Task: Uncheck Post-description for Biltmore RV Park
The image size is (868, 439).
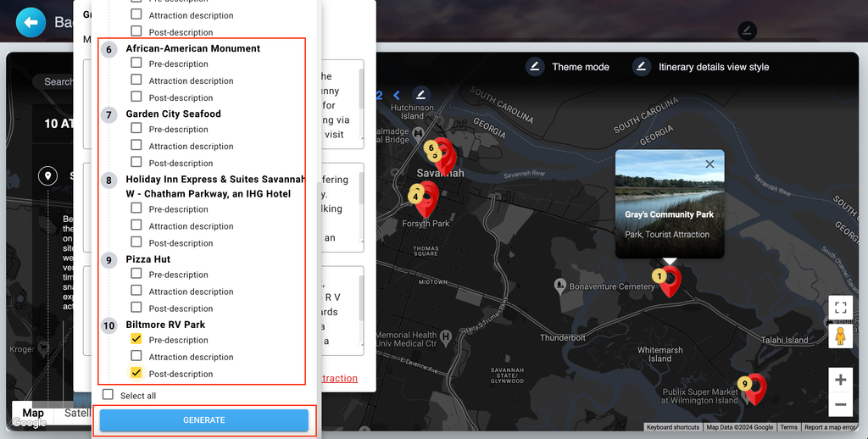Action: click(136, 373)
